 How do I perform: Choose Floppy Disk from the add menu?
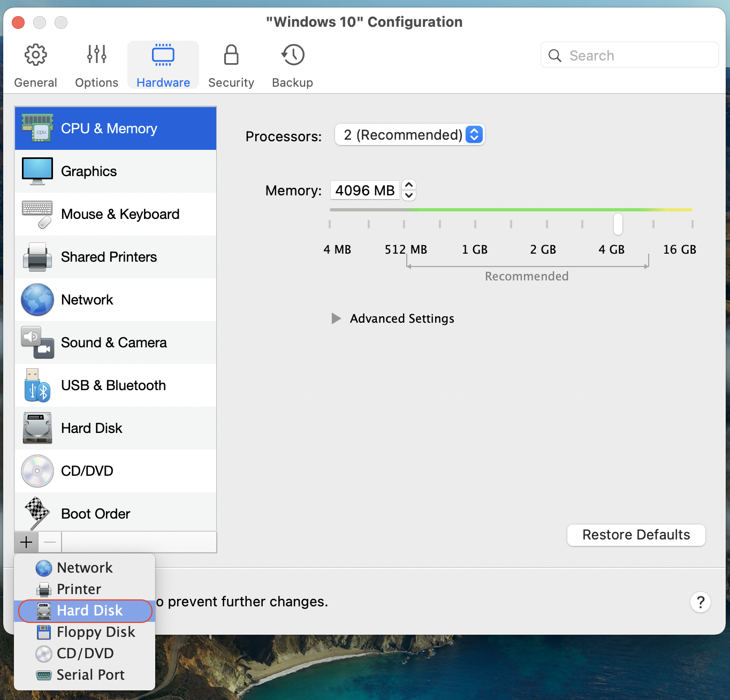86,632
